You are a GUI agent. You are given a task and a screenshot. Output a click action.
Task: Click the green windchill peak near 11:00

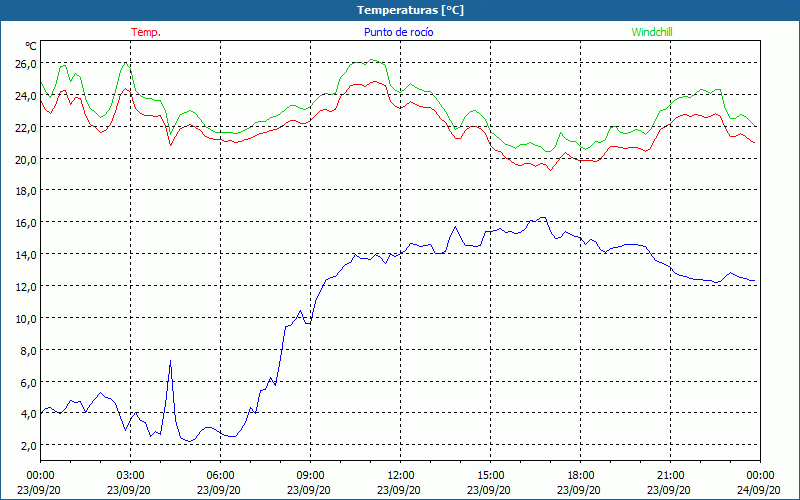point(371,60)
